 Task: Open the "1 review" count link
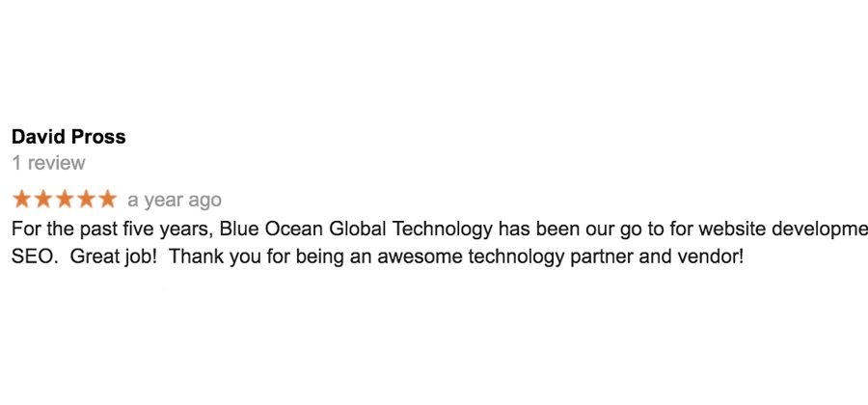(x=48, y=163)
